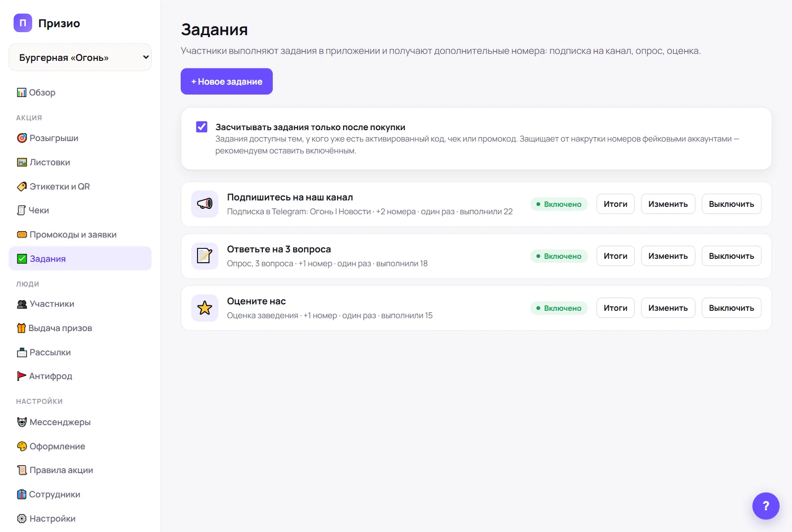Click the Призио logo icon

click(23, 23)
